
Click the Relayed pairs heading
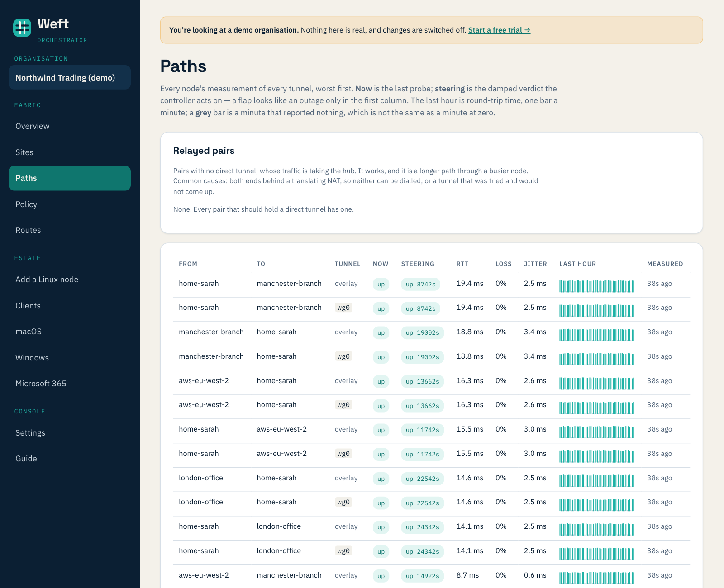click(x=204, y=151)
